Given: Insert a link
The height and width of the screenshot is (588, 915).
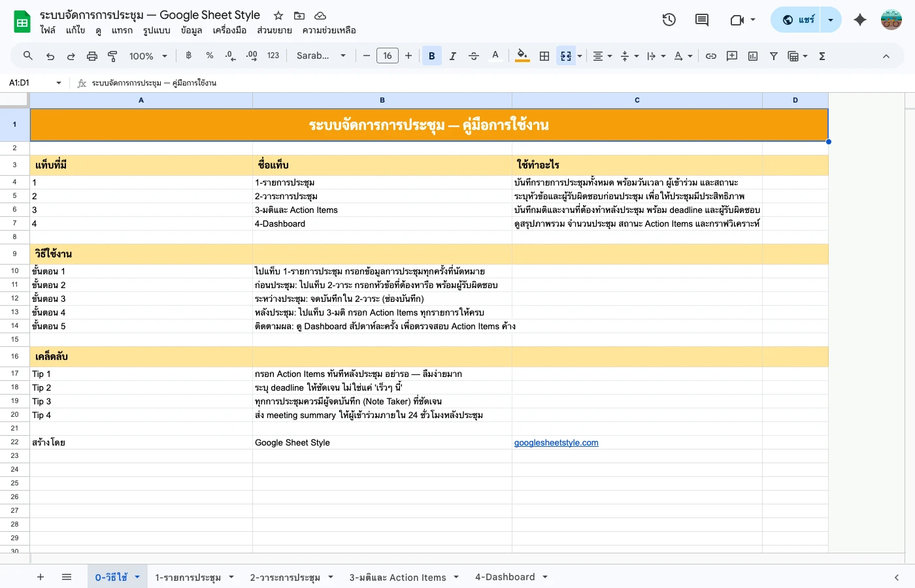Looking at the screenshot, I should coord(710,56).
